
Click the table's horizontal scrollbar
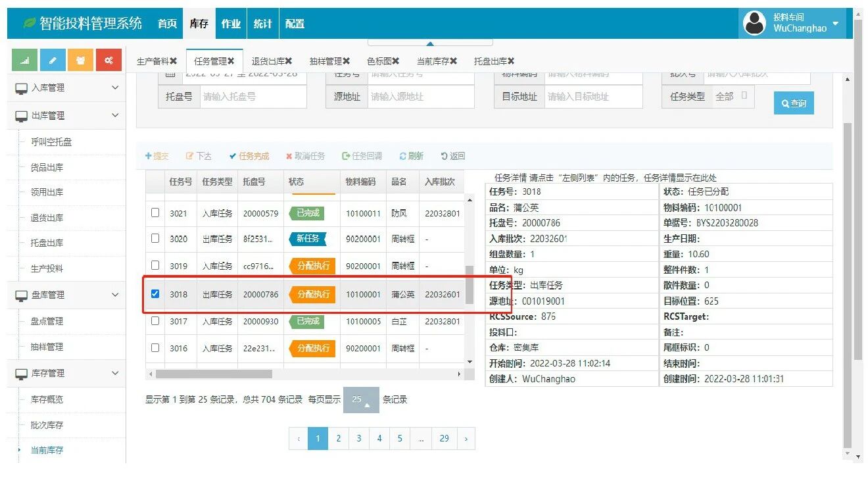(214, 374)
